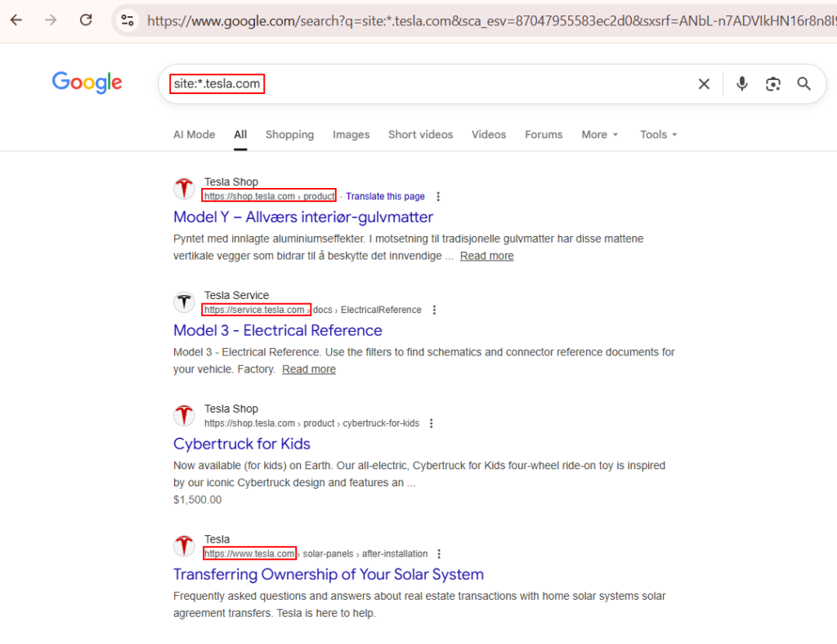Screen dimensions: 837x644
Task: Expand the Tools dropdown
Action: pos(659,135)
